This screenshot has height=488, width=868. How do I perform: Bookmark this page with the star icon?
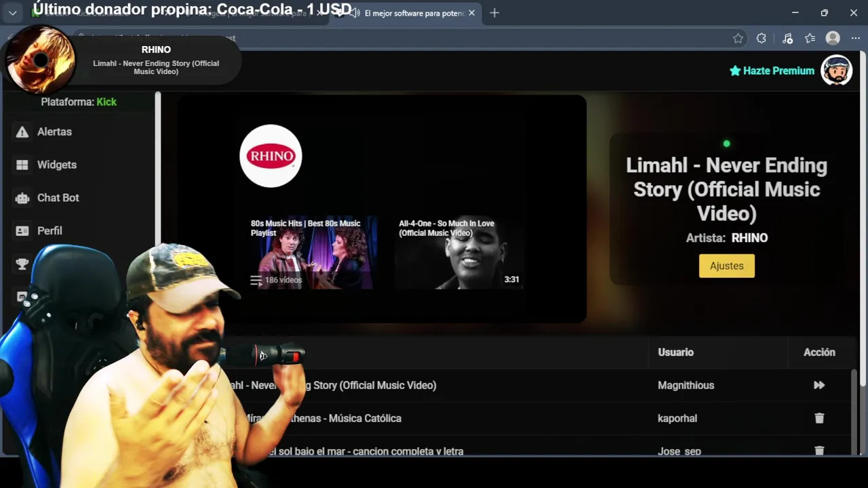coord(738,39)
